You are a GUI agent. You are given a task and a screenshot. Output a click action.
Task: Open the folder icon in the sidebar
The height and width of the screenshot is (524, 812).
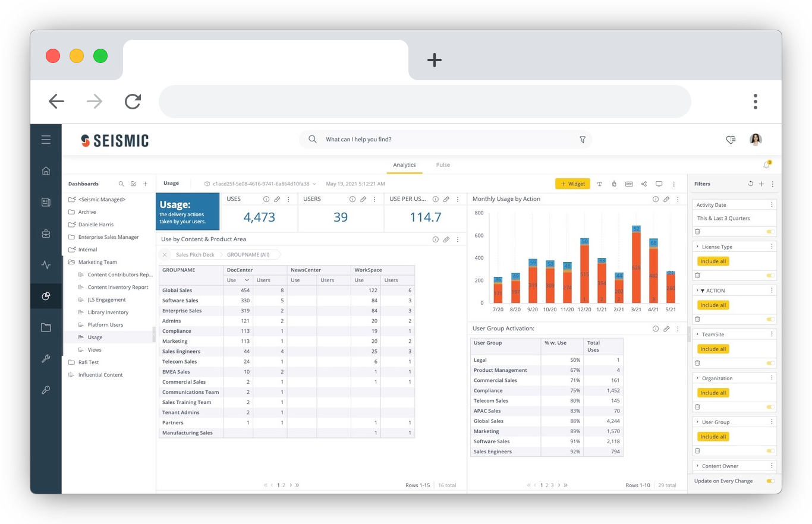(46, 327)
